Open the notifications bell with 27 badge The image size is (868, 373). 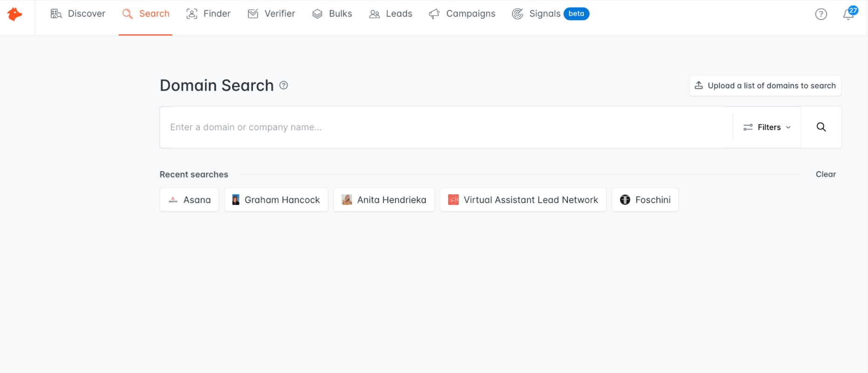[849, 14]
